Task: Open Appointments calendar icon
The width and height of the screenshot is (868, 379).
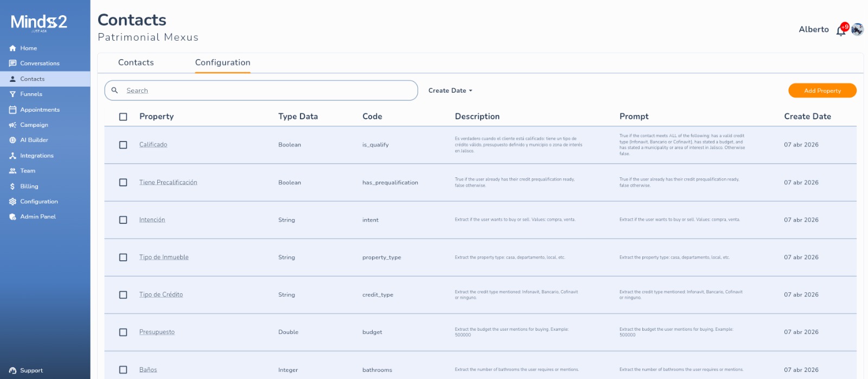Action: (12, 110)
